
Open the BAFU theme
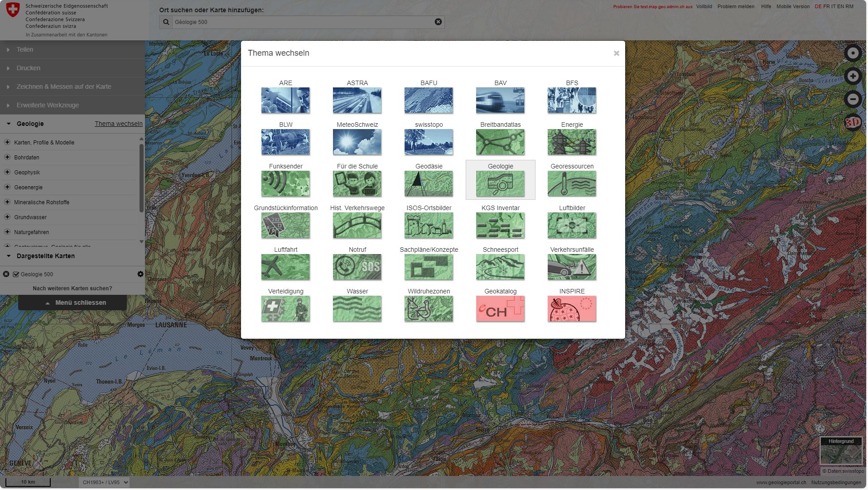click(x=429, y=100)
